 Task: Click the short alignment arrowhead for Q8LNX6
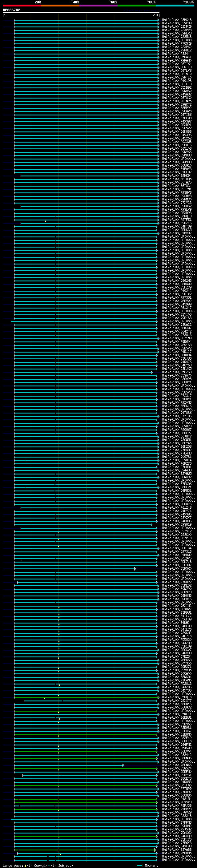[x=123, y=765]
